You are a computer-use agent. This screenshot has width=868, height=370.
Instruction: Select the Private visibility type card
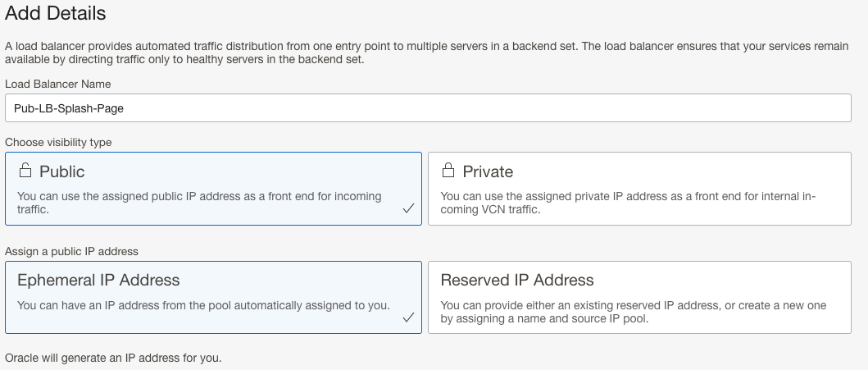pos(639,189)
